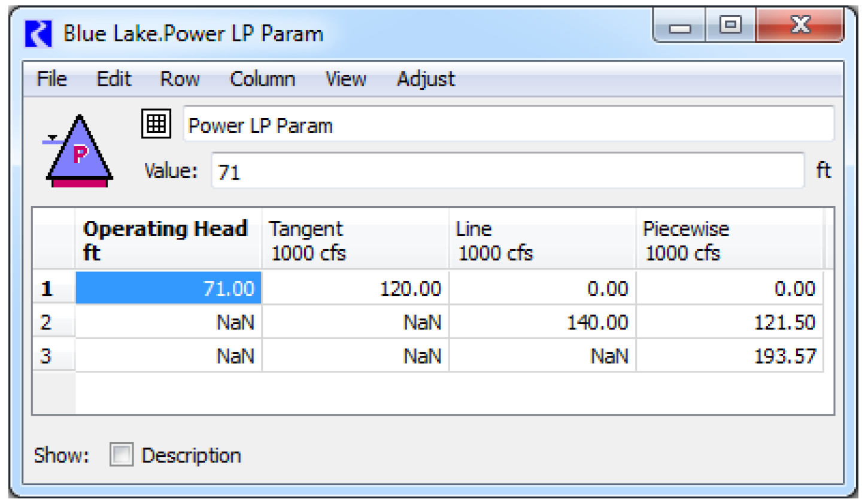Maximize the Power LP Param window
This screenshot has height=502, width=868.
point(730,26)
